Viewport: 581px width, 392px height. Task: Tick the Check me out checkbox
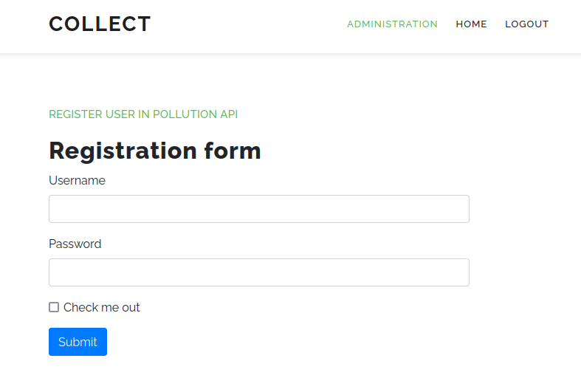point(54,307)
